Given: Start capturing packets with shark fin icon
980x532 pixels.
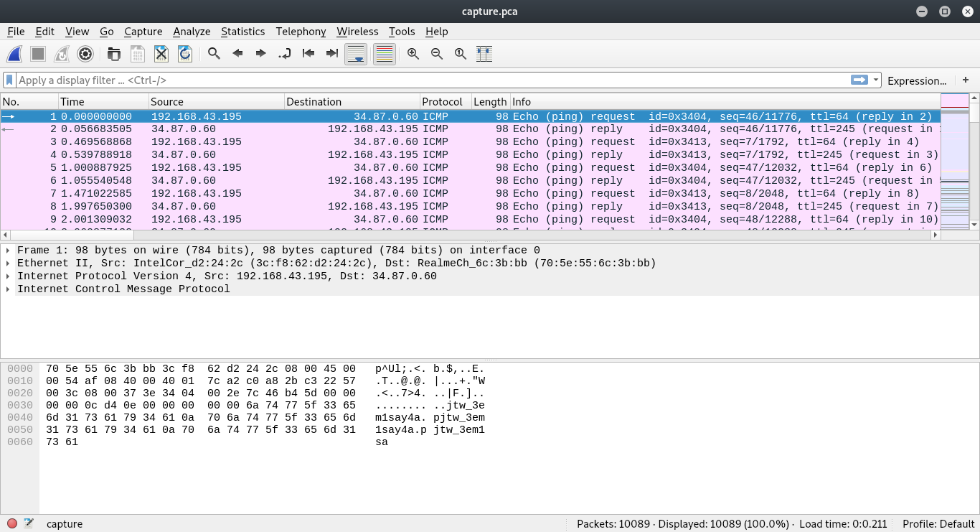Looking at the screenshot, I should pos(14,54).
